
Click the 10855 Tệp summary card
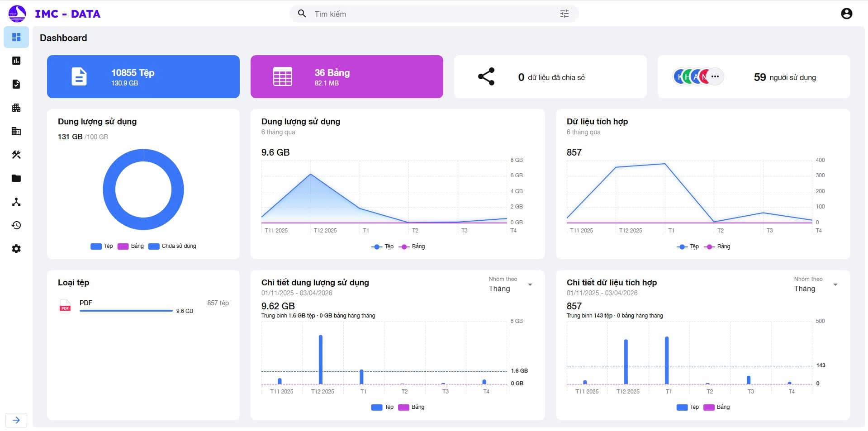[x=143, y=77]
